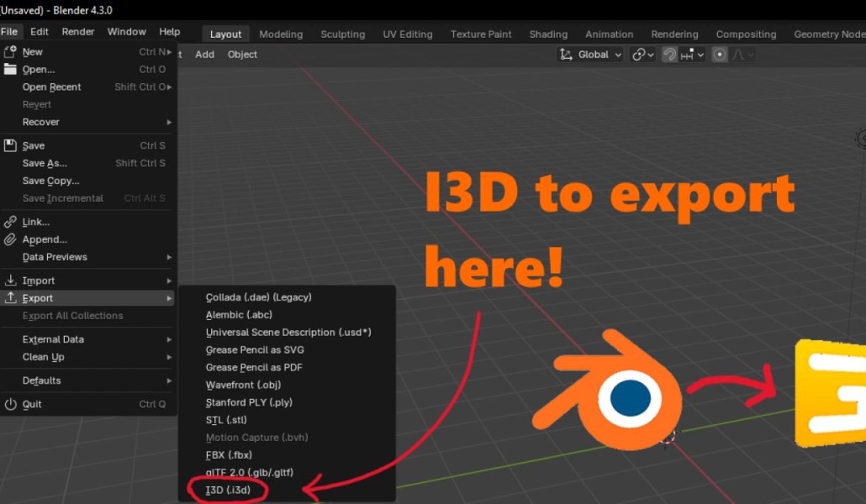Click the New file icon
Viewport: 866px width, 504px height.
pos(10,52)
